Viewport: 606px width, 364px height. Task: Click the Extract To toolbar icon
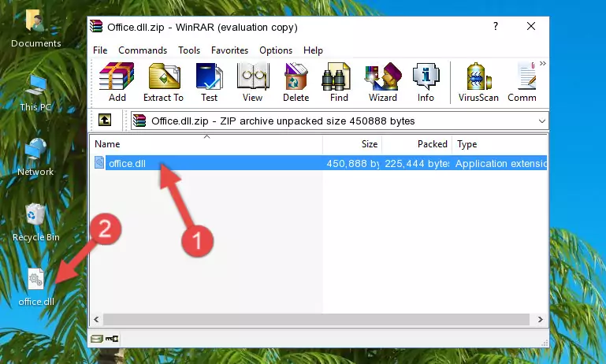pyautogui.click(x=163, y=82)
